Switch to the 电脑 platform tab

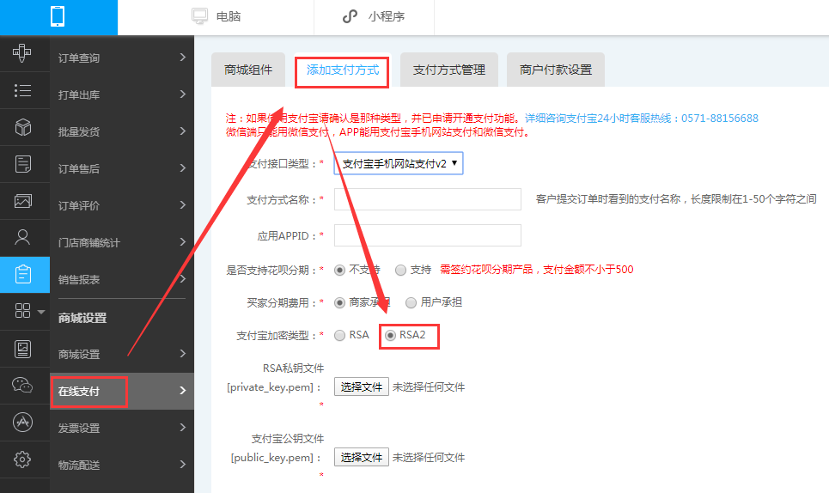tap(216, 16)
